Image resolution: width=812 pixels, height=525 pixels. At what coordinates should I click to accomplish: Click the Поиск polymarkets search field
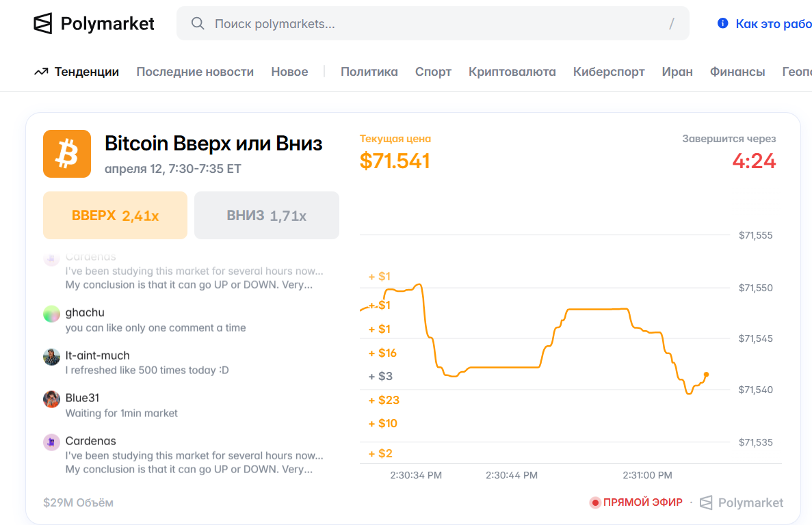431,24
